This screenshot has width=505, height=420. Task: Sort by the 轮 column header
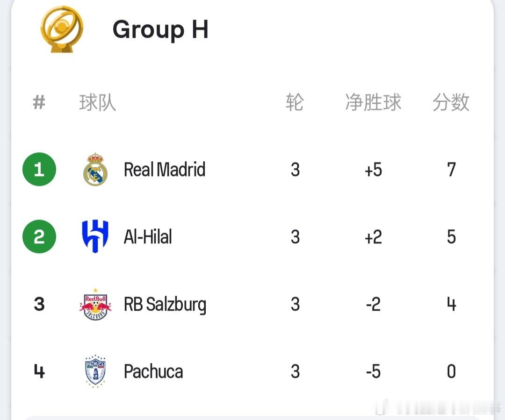(x=295, y=103)
